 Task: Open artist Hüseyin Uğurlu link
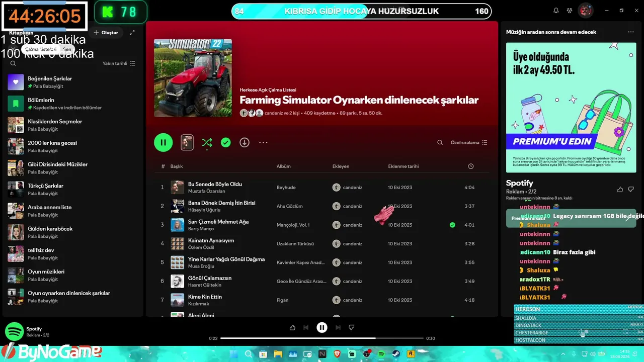[204, 210]
